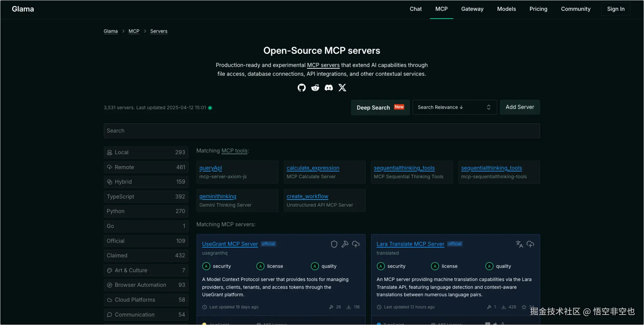Click the shield icon on UseGrant card
644x325 pixels.
pyautogui.click(x=334, y=244)
